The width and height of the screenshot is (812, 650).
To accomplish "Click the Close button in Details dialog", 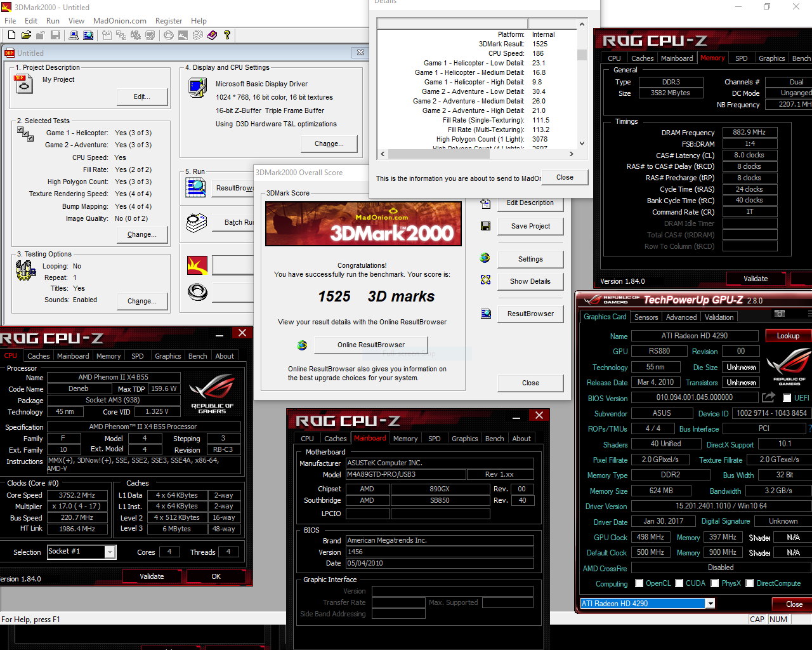I will click(565, 177).
